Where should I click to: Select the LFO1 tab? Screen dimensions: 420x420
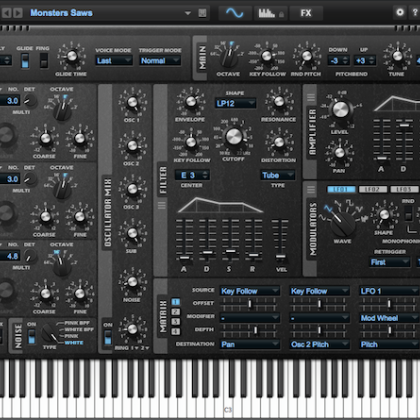341,189
